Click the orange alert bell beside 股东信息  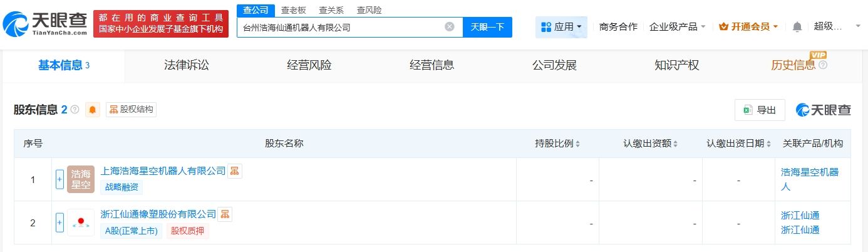(93, 110)
